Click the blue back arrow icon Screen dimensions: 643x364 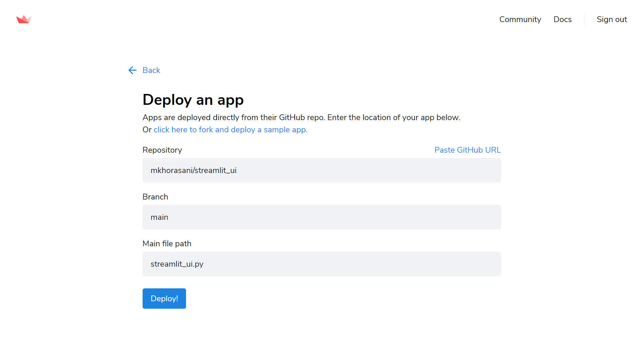point(132,70)
